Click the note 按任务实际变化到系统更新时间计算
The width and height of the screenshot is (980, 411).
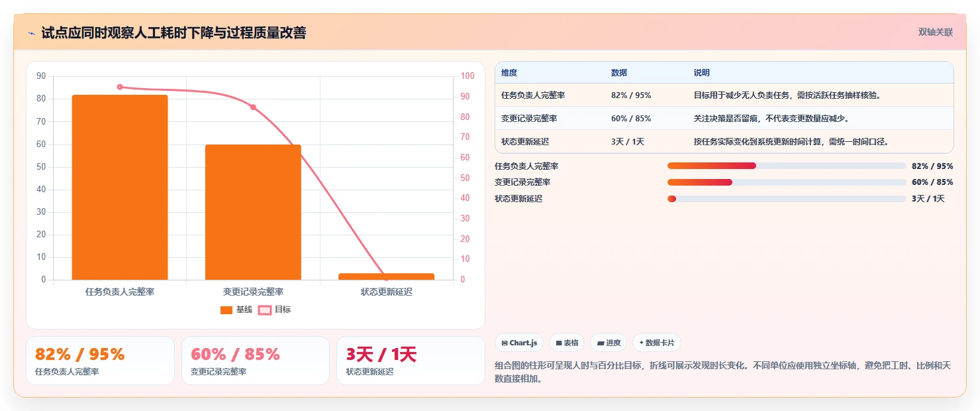click(758, 142)
